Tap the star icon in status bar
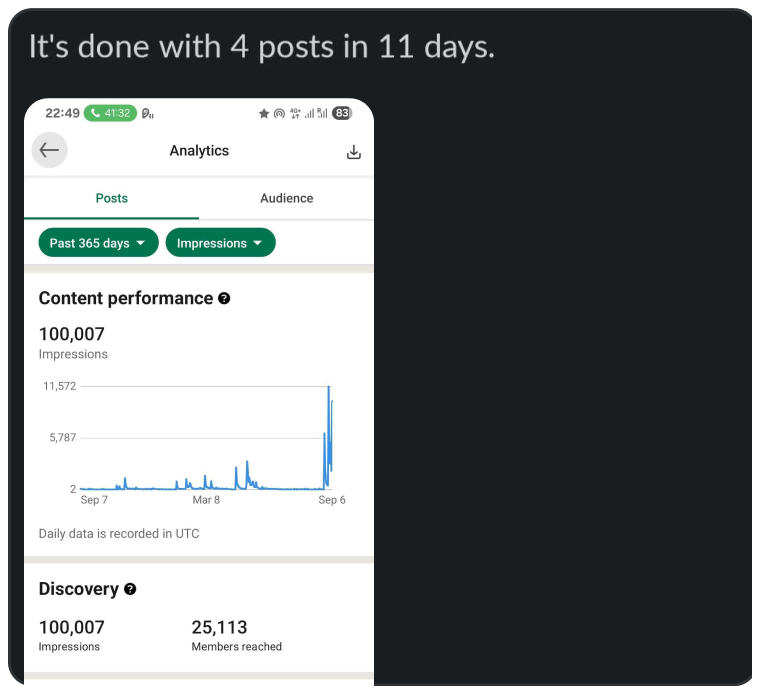The width and height of the screenshot is (760, 694). (264, 114)
